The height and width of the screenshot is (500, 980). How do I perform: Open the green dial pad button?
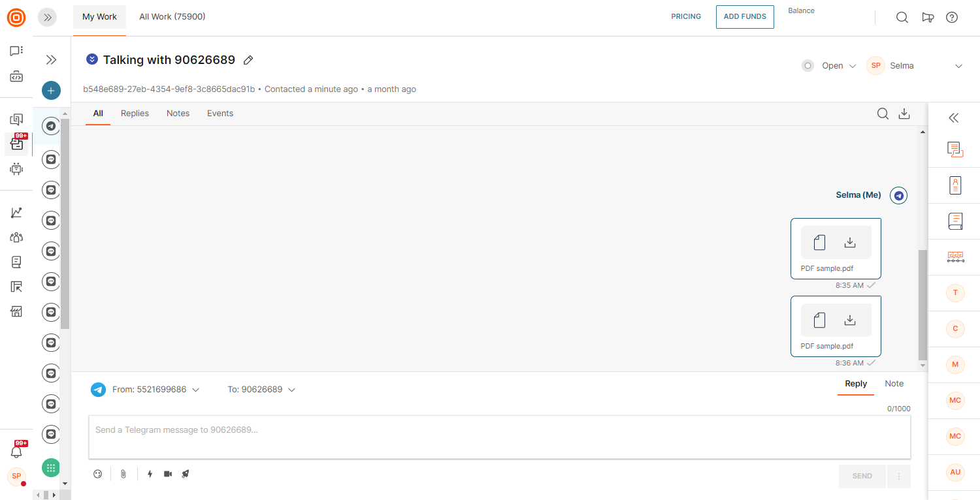51,467
